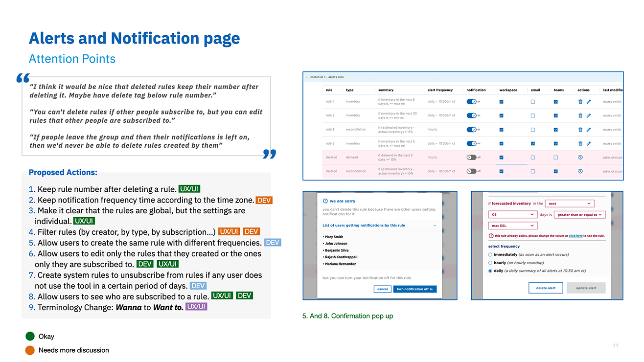This screenshot has width=644, height=362.
Task: Select the 'hourly' frequency radio button
Action: point(491,263)
